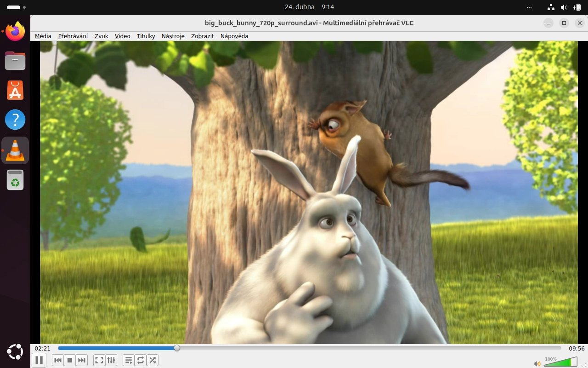
Task: Open Files manager from the dock
Action: point(15,61)
